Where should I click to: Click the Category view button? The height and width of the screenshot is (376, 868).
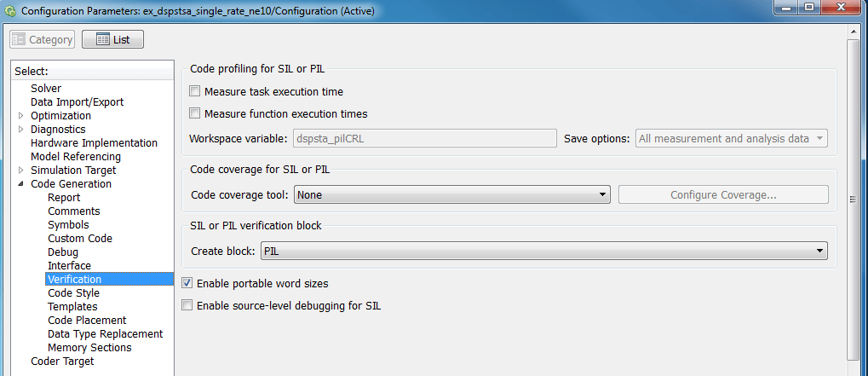43,39
